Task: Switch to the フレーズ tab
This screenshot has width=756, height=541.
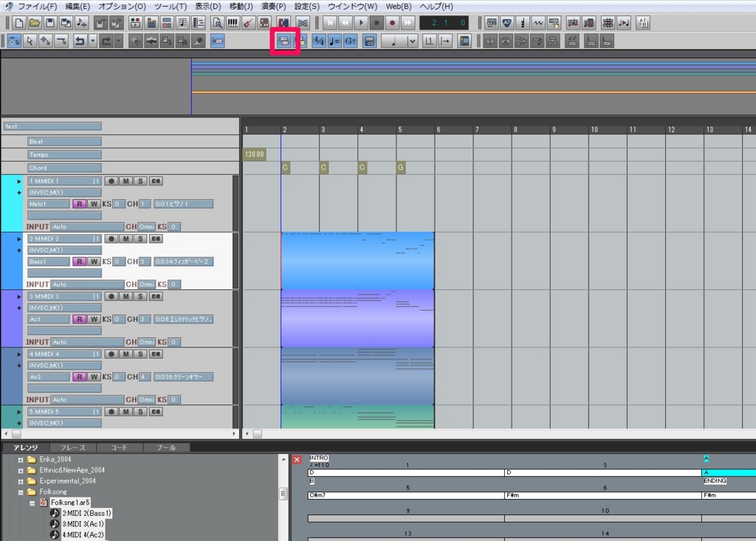Action: pos(72,447)
